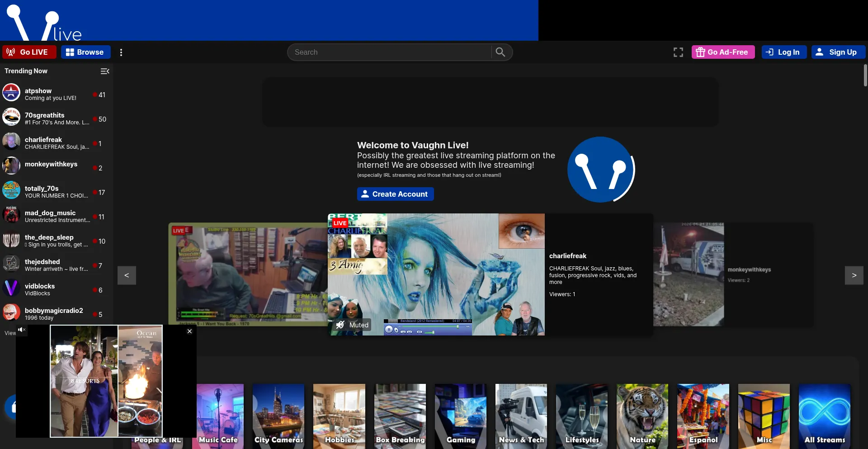The width and height of the screenshot is (868, 449).
Task: Select atpshow channel name in sidebar
Action: coord(38,91)
